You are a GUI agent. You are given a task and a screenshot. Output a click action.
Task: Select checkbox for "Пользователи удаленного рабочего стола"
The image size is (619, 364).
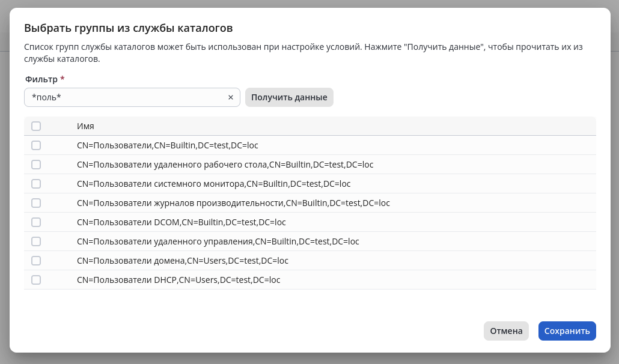[x=36, y=165]
